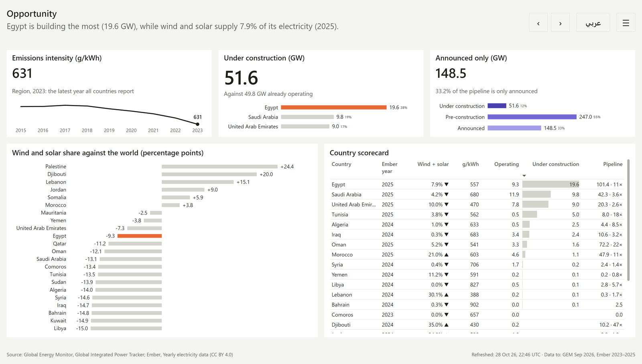The height and width of the screenshot is (364, 642).
Task: Sort scorecard by Ember year column
Action: point(389,168)
